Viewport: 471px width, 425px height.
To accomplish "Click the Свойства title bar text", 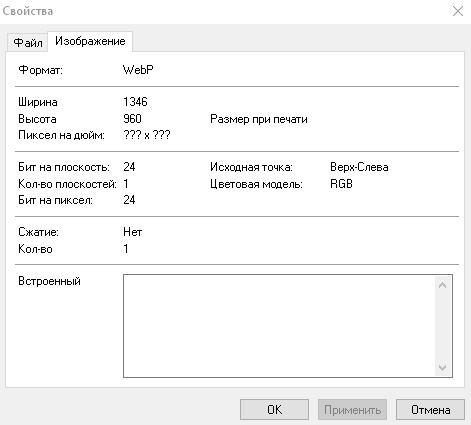I will pyautogui.click(x=28, y=11).
